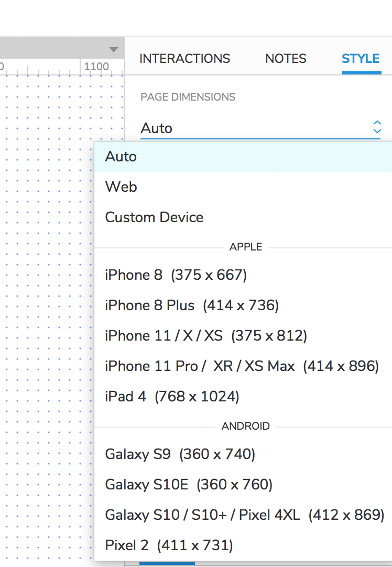Select Galaxy S10E (360 x 760)
This screenshot has height=567, width=392.
(x=243, y=485)
